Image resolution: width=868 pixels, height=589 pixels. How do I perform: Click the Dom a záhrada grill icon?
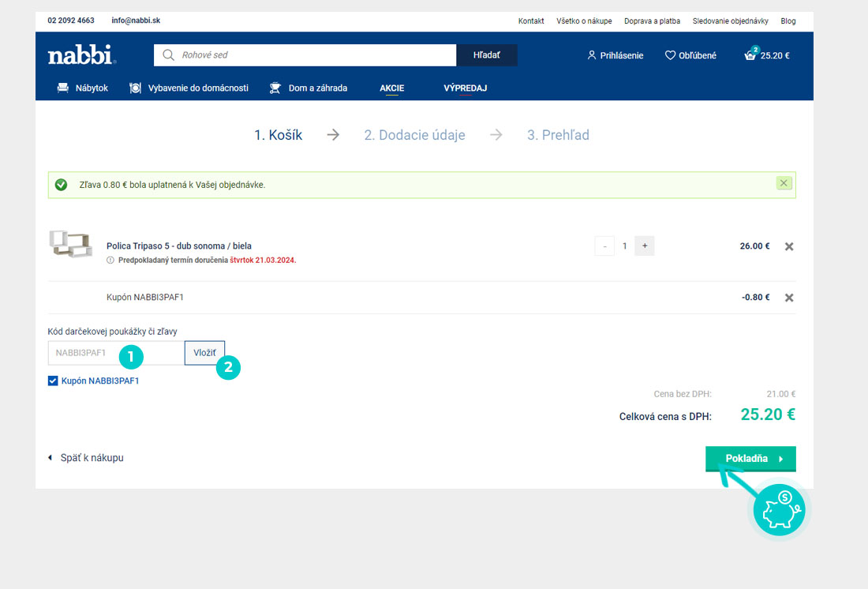point(275,88)
